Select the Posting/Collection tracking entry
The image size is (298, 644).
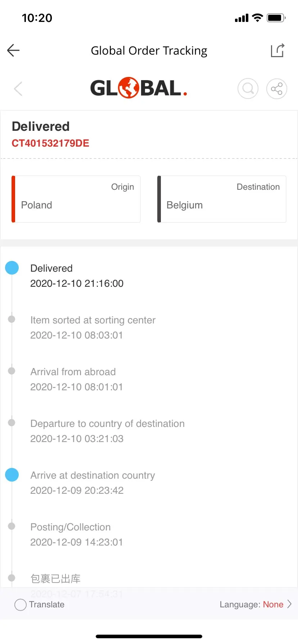[x=76, y=534]
